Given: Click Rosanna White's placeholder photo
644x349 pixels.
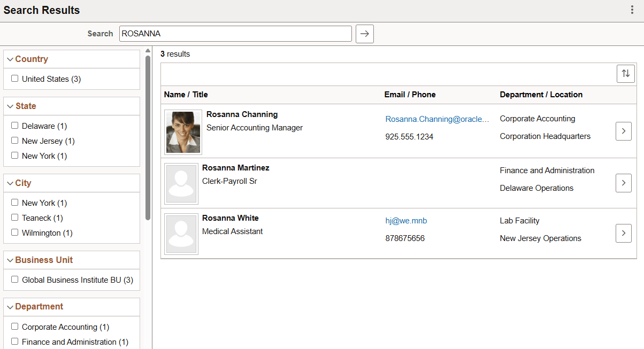Looking at the screenshot, I should point(181,234).
